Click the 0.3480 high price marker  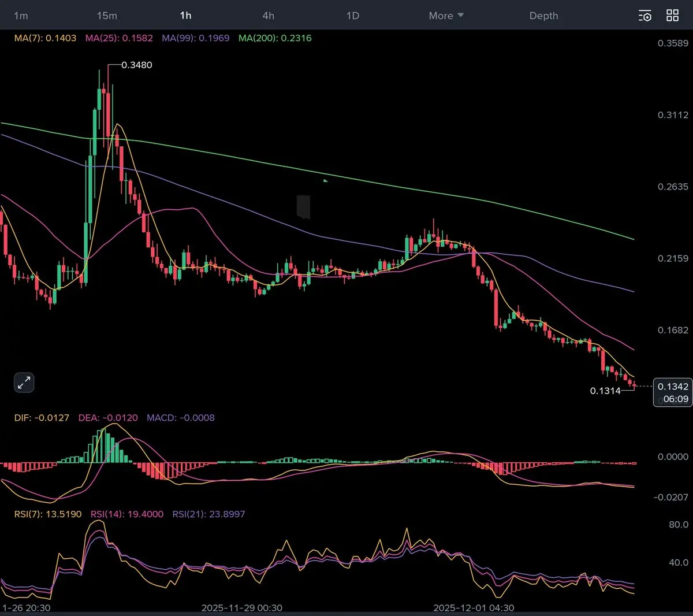coord(137,65)
